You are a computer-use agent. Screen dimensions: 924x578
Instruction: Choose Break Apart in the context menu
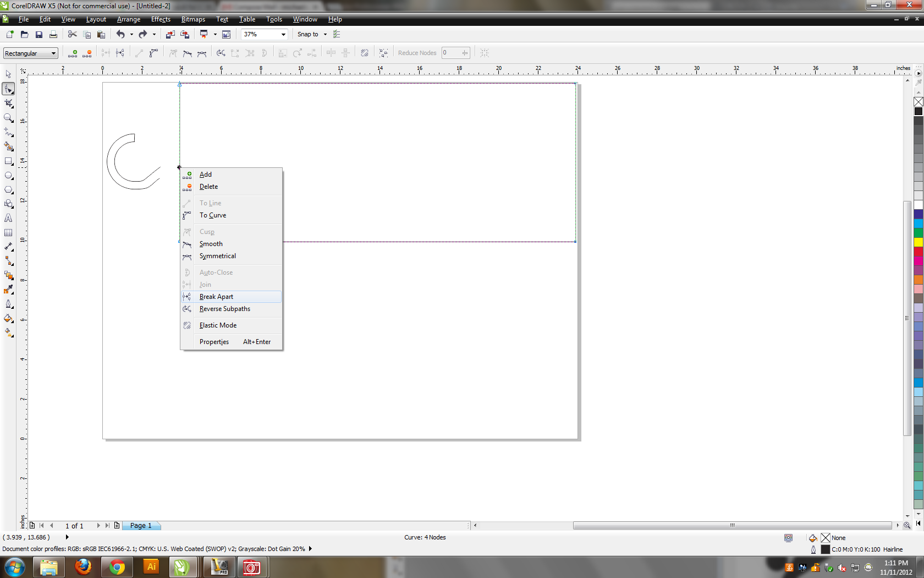[x=231, y=297]
